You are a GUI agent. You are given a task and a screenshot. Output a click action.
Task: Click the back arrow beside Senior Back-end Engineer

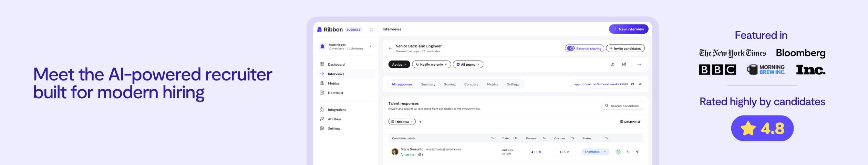tap(390, 48)
